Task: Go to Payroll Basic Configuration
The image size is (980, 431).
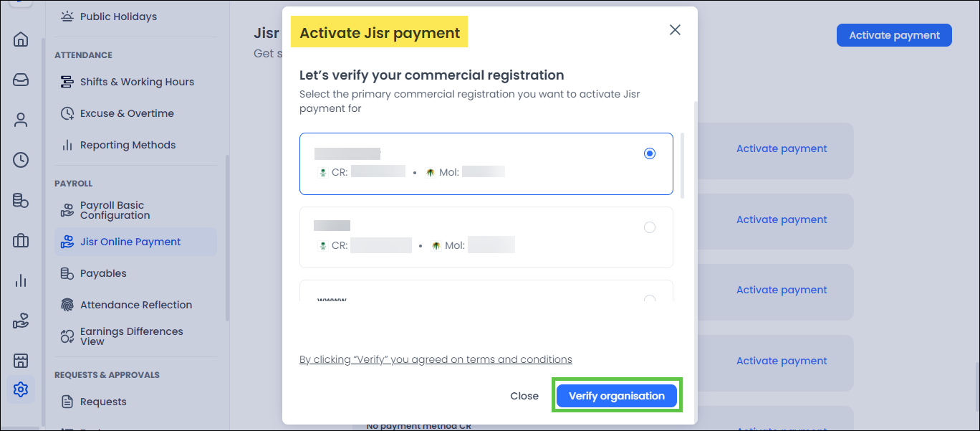Action: (x=115, y=210)
